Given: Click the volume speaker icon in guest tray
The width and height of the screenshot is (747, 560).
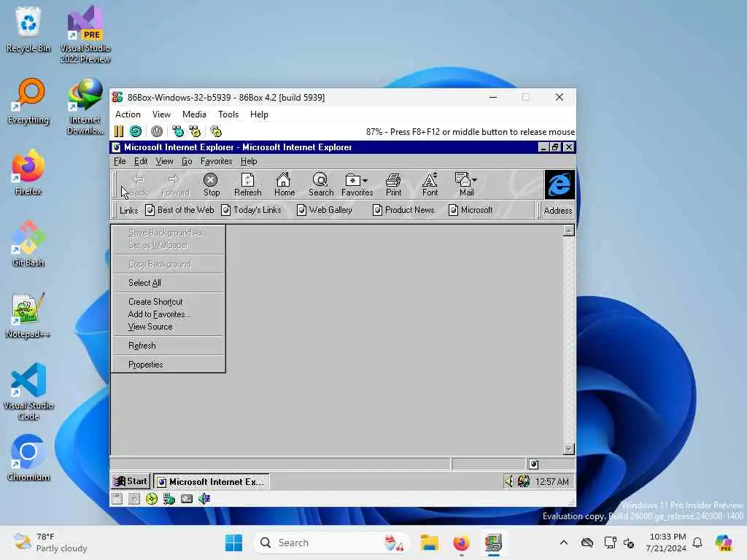Looking at the screenshot, I should click(x=509, y=481).
